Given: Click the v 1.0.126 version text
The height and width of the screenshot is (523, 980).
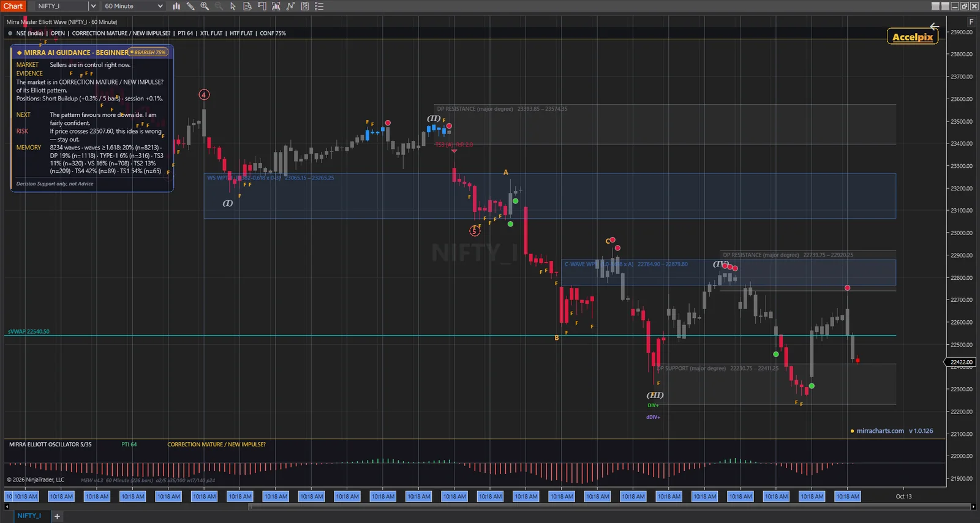Looking at the screenshot, I should coord(921,431).
